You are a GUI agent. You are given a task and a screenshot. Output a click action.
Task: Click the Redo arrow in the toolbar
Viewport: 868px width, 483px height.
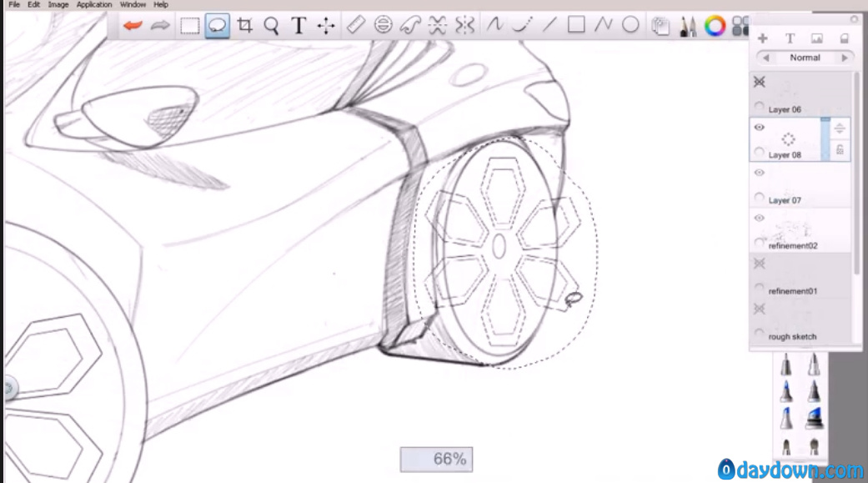(x=160, y=26)
